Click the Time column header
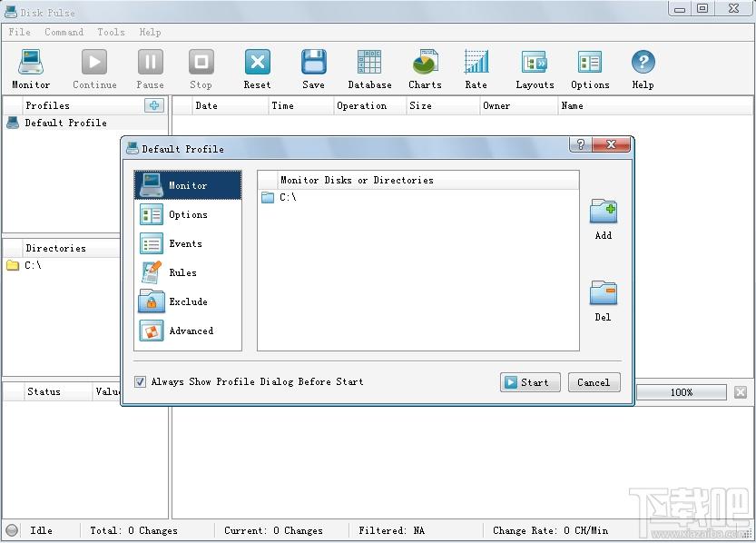The height and width of the screenshot is (543, 756). pyautogui.click(x=300, y=105)
